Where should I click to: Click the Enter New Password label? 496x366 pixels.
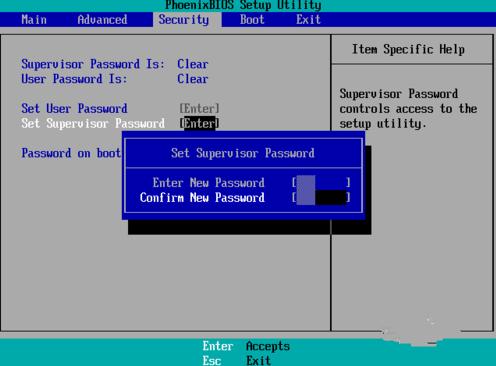[x=209, y=182]
